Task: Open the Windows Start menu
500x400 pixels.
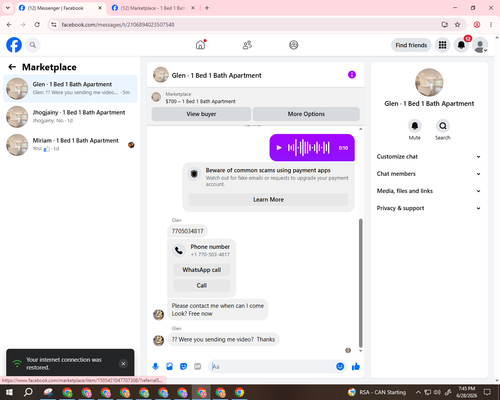Action: [9, 392]
